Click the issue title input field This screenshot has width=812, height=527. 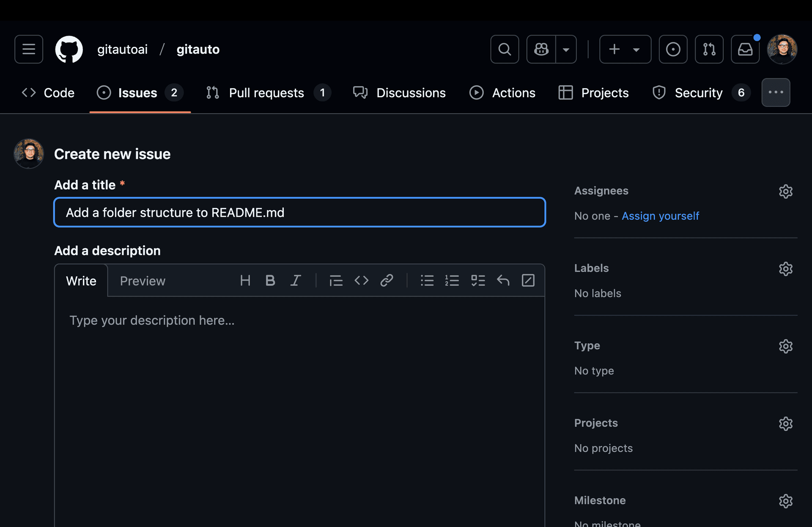299,212
